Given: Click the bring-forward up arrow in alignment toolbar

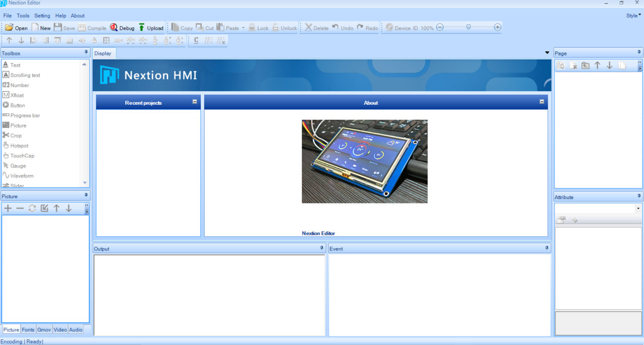Looking at the screenshot, I should (9, 40).
